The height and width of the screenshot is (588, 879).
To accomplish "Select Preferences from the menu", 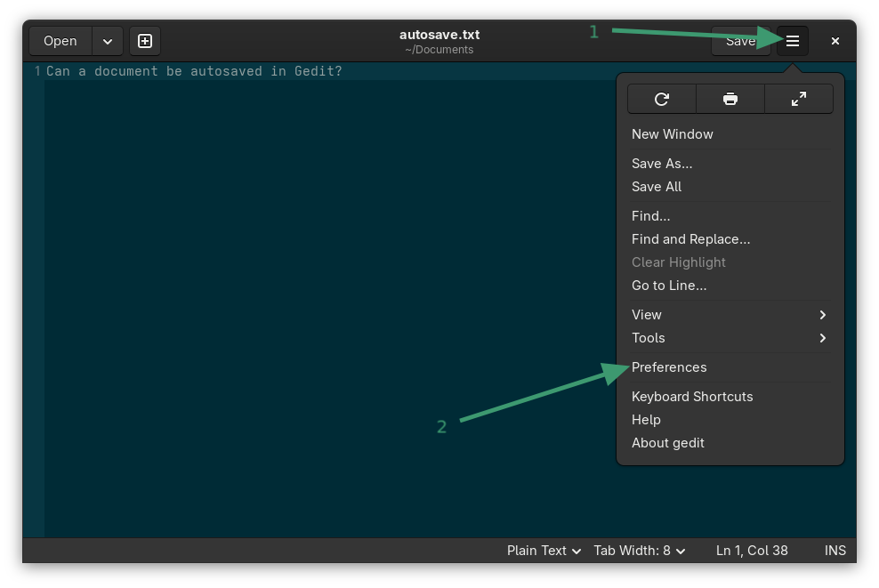I will 669,366.
